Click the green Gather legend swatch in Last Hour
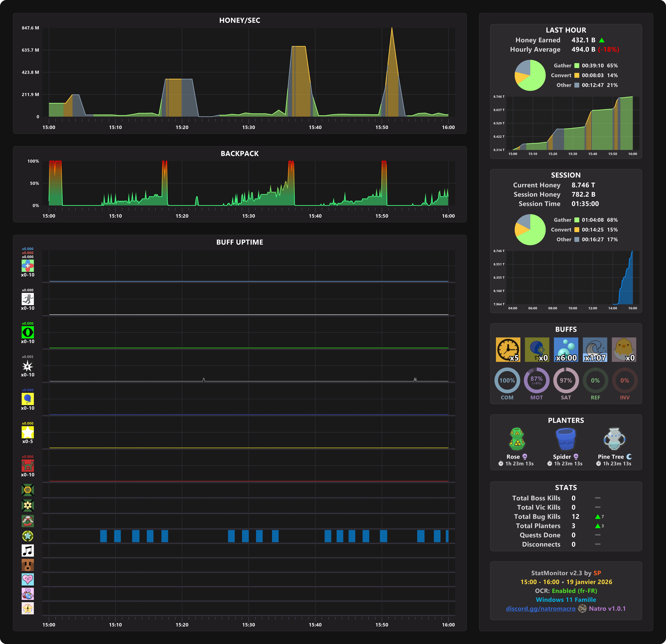Screen dimensions: 666x644 (577, 66)
